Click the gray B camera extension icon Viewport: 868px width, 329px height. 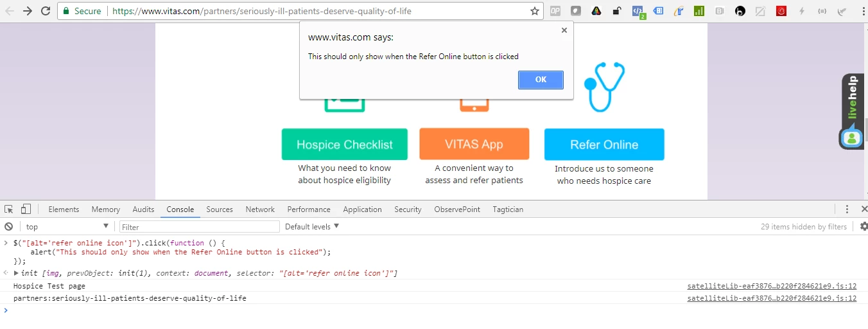[x=720, y=11]
